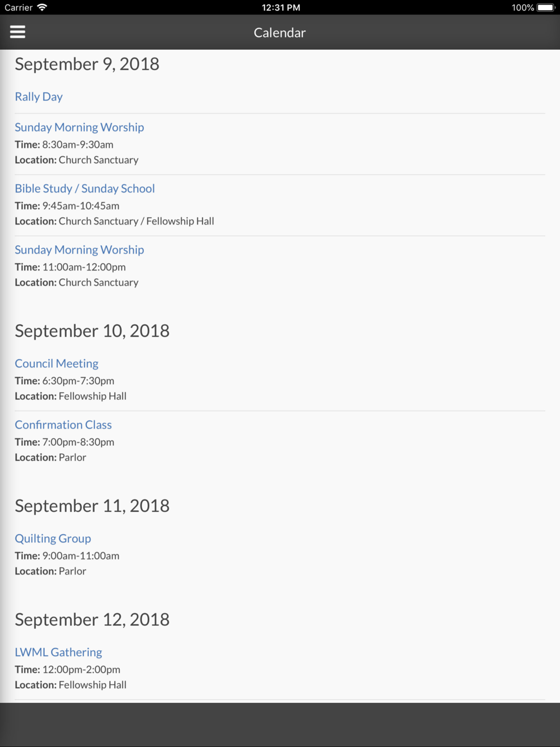Screen dimensions: 560x747
Task: Select the Confirmation Class event
Action: pyautogui.click(x=63, y=424)
